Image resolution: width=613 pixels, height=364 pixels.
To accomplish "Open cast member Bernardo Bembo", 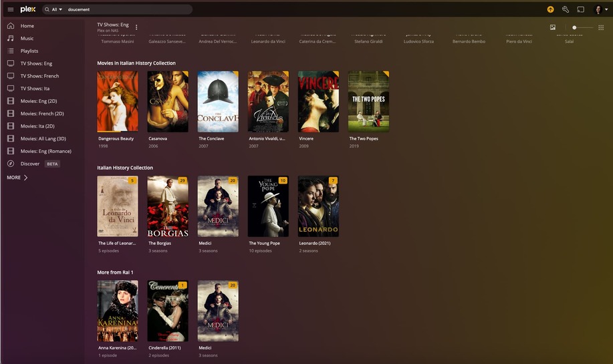I will pyautogui.click(x=469, y=41).
